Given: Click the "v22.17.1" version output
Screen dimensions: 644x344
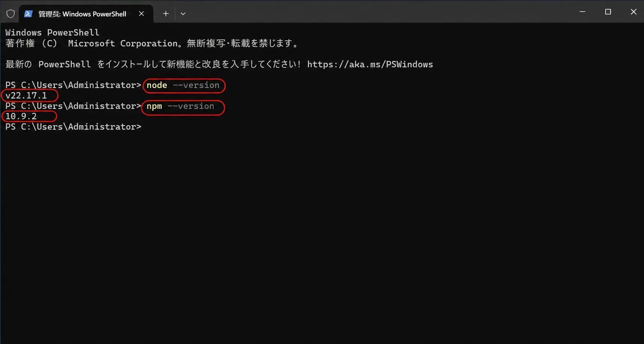Looking at the screenshot, I should point(26,96).
